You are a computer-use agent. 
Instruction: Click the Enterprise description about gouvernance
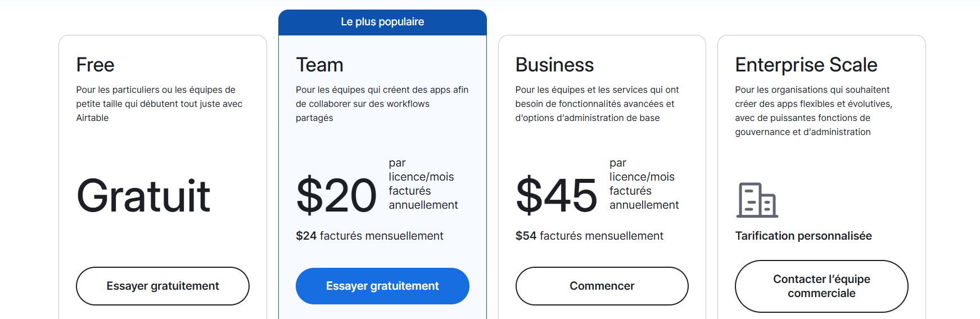click(x=813, y=111)
